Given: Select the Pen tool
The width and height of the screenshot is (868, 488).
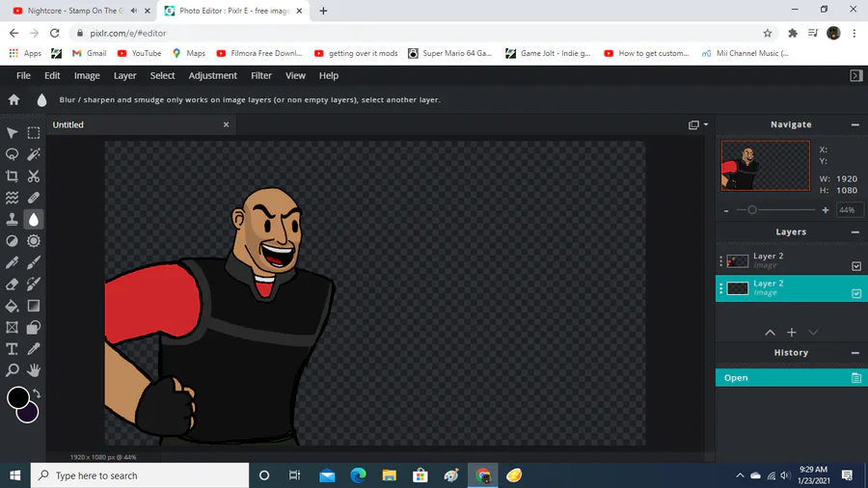Looking at the screenshot, I should [12, 262].
